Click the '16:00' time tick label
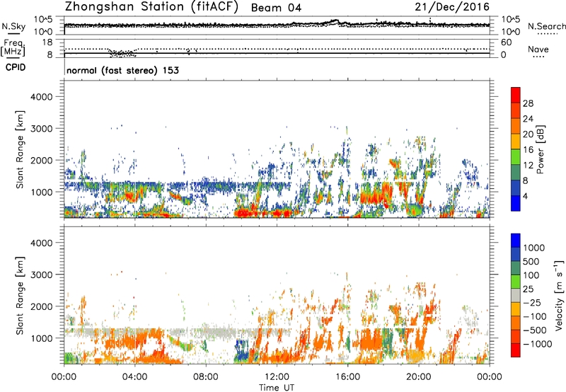Screen dimensions: 566x392 click(x=347, y=377)
